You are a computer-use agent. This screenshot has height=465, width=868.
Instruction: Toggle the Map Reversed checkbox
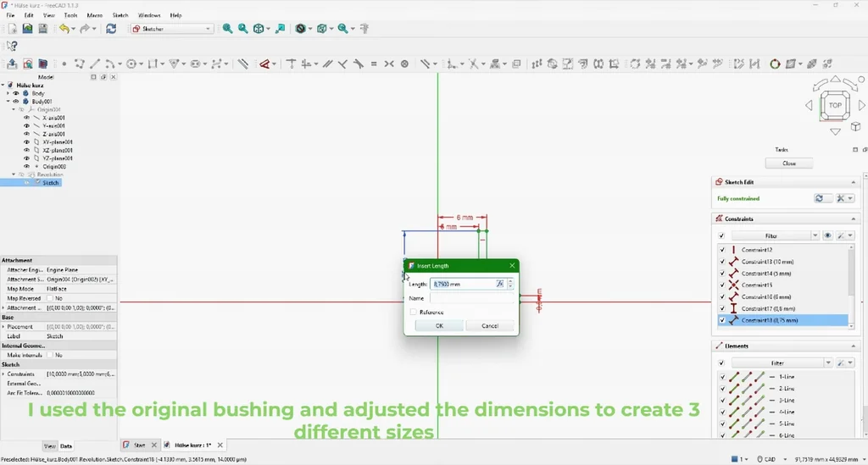click(50, 298)
